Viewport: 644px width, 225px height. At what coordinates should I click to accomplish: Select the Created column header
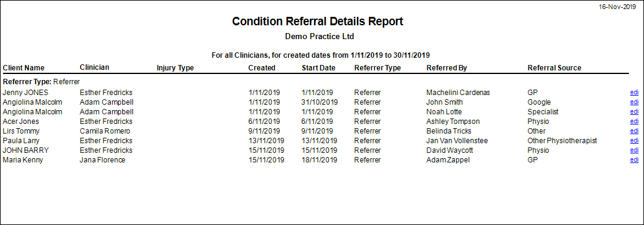pyautogui.click(x=262, y=68)
